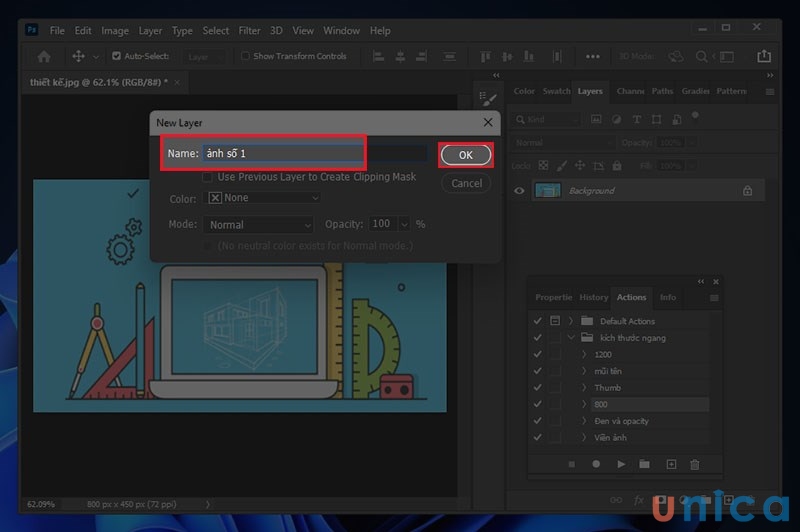Expand the Default Actions set

point(573,321)
